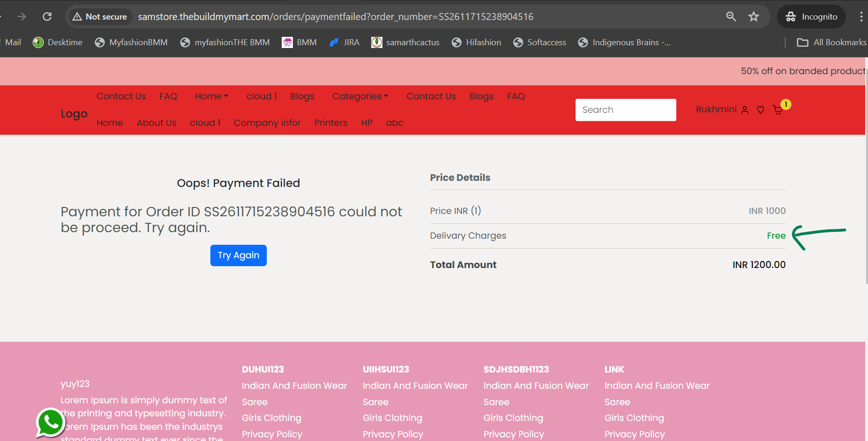Open Girls Clothing link under LINK
Screen dimensions: 868x441
[634, 418]
